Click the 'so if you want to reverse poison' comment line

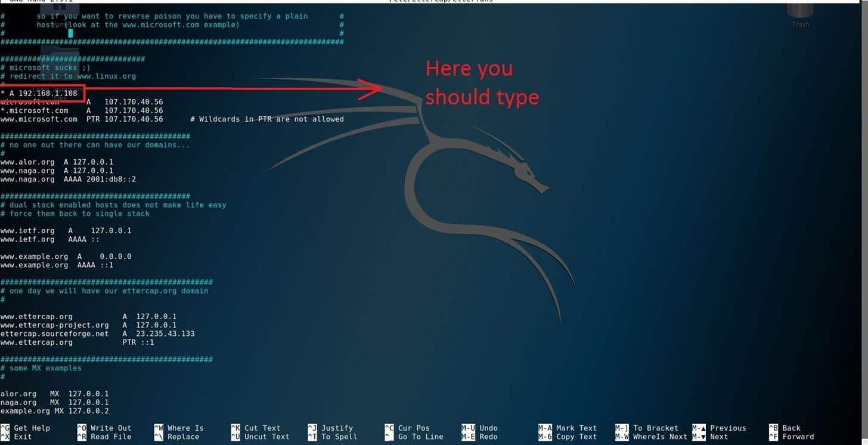click(x=172, y=16)
